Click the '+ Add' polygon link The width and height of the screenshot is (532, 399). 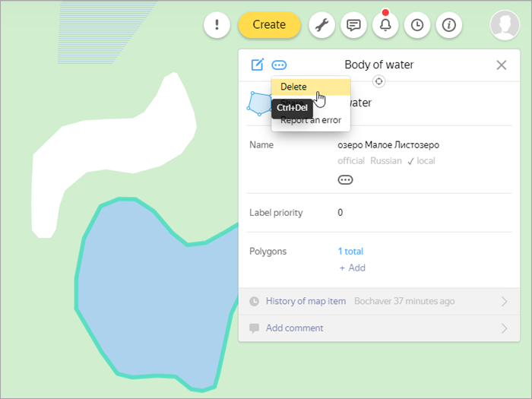[x=352, y=268]
